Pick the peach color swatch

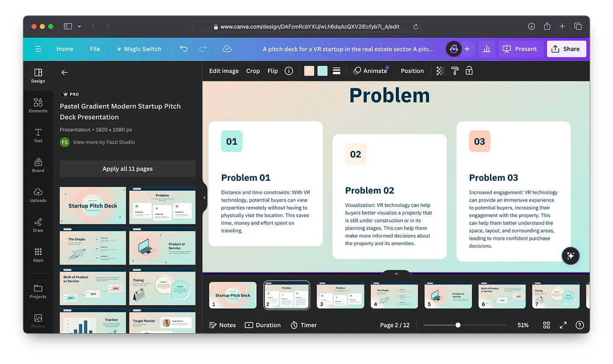pos(309,71)
